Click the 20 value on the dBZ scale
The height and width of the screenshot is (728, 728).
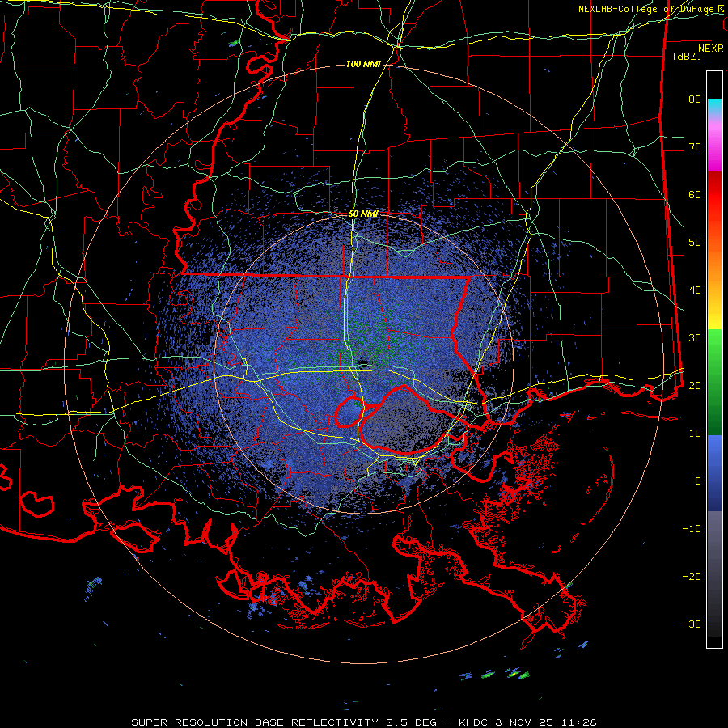coord(695,385)
